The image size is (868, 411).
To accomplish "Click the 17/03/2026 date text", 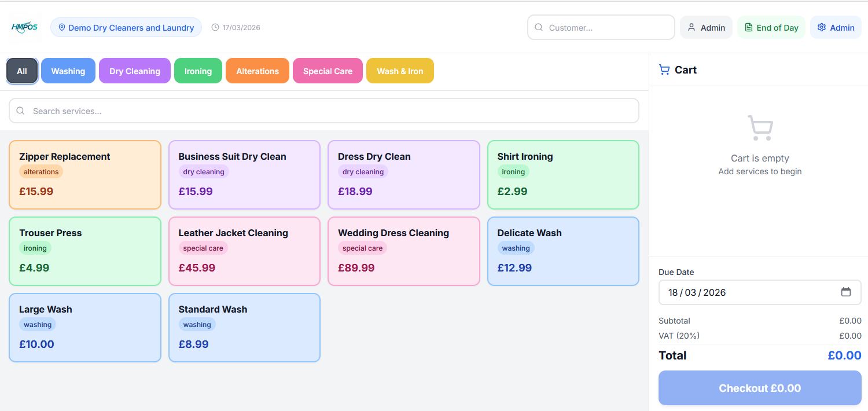I will tap(241, 27).
